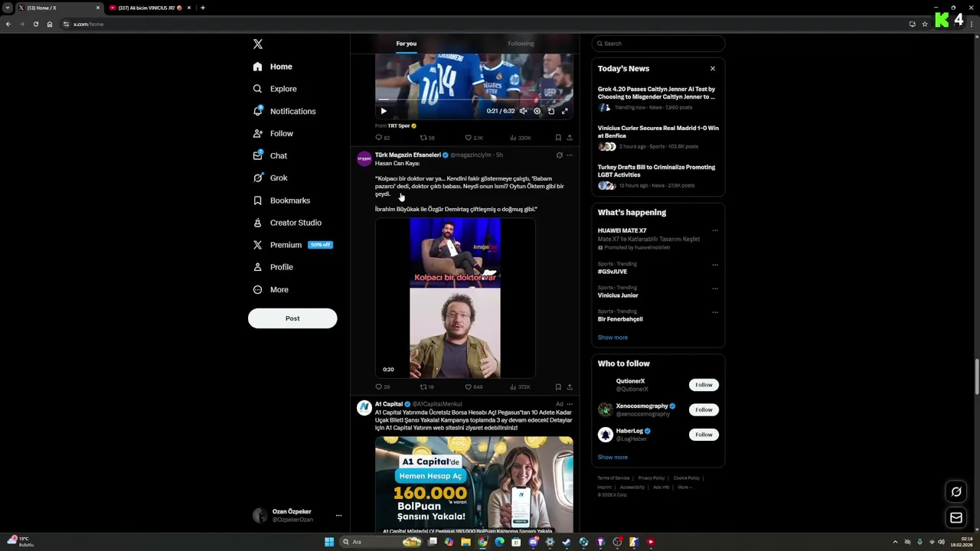Viewport: 980px width, 551px height.
Task: Open Grok from the sidebar
Action: (x=270, y=178)
